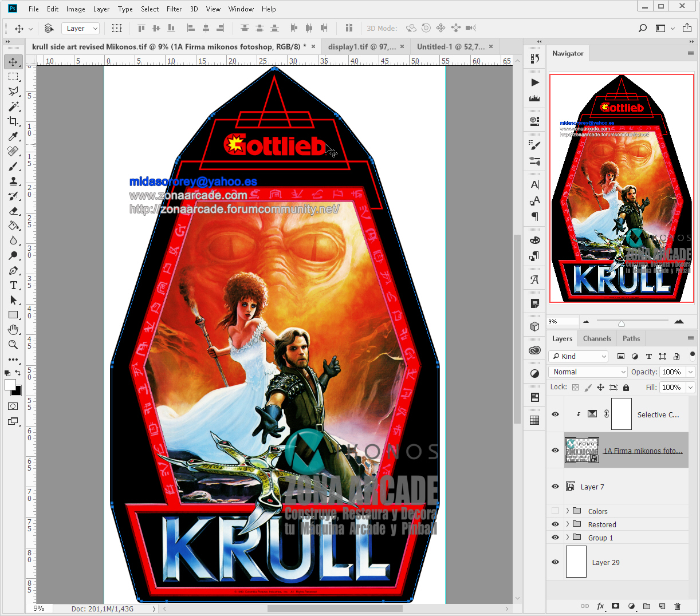Expand the Group 1 folder
Viewport: 700px width, 616px height.
pos(567,537)
